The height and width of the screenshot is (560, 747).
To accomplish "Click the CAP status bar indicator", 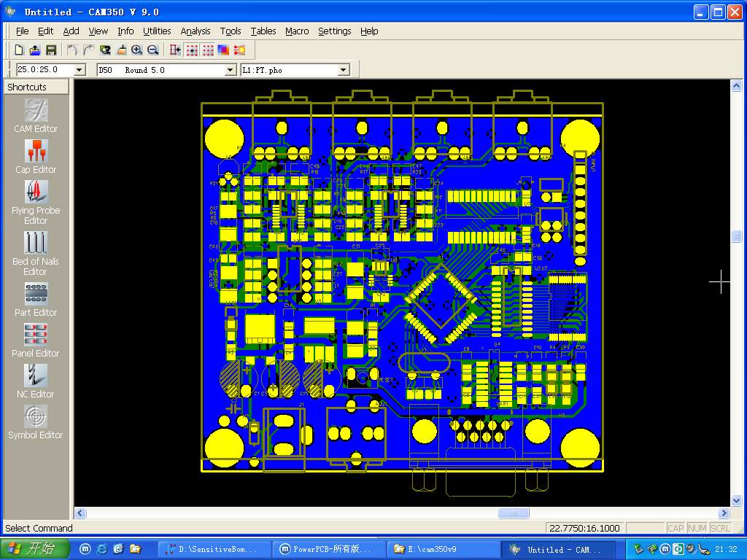I will click(x=676, y=528).
